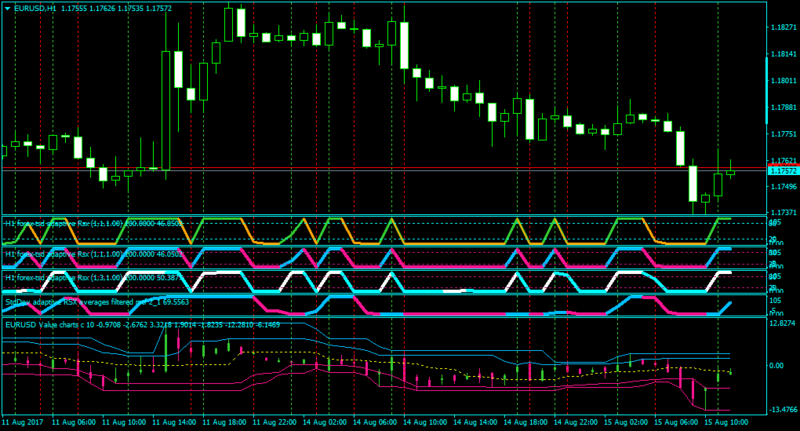Click the 15 Aug 06:00 time label
This screenshot has width=800, height=431.
676,422
